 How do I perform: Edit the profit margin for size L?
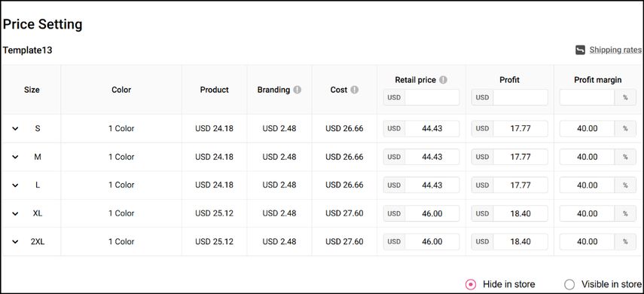click(588, 185)
